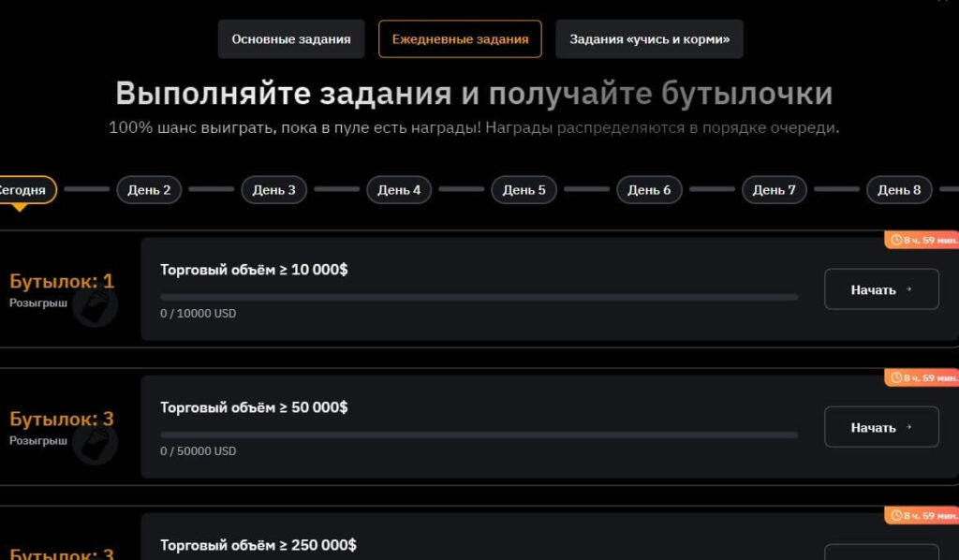View День 8 tasks
This screenshot has width=959, height=560.
click(899, 190)
